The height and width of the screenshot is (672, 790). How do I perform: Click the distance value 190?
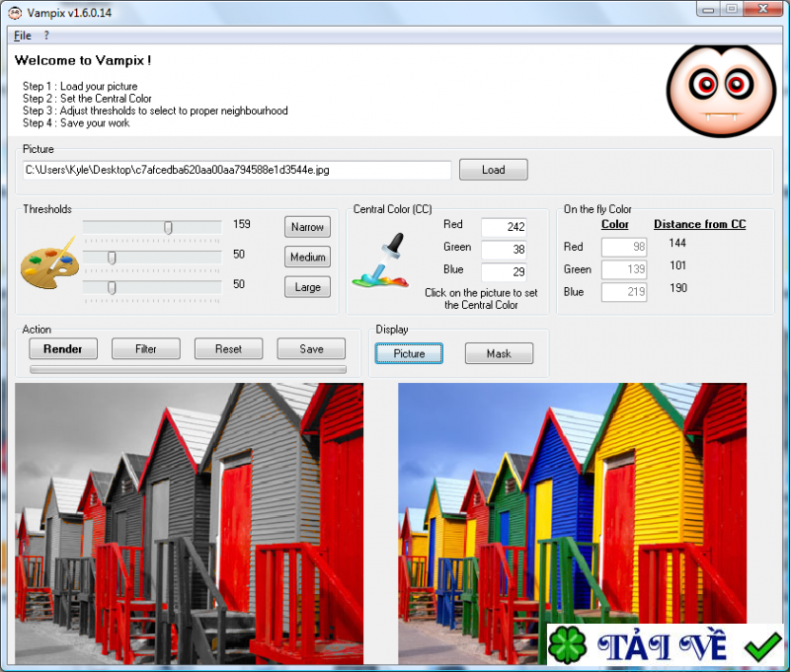pyautogui.click(x=678, y=288)
